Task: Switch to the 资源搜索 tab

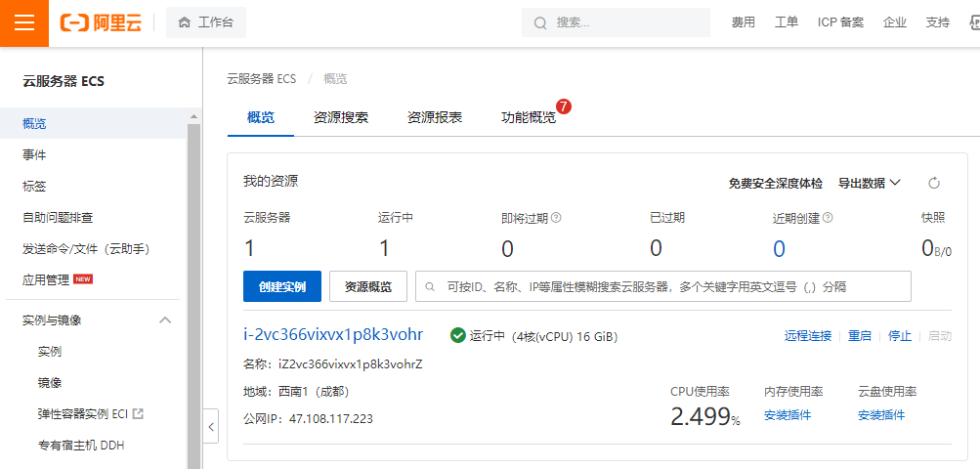Action: (341, 117)
